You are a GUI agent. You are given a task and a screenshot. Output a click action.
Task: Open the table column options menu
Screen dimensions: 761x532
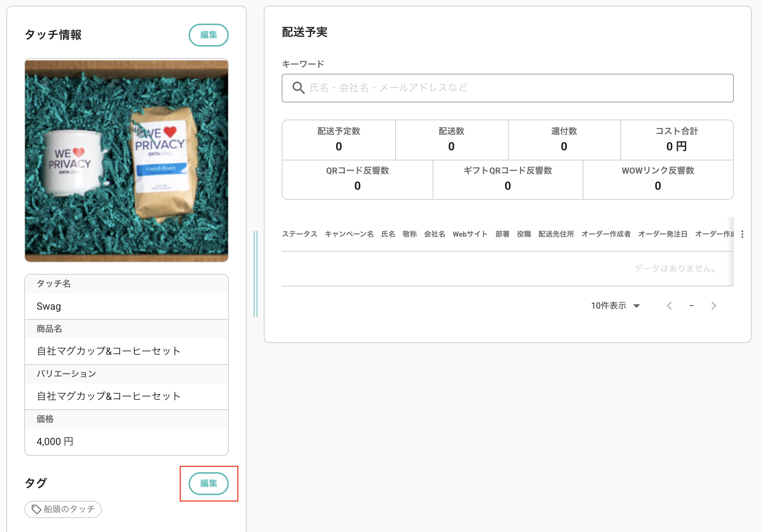(x=742, y=234)
